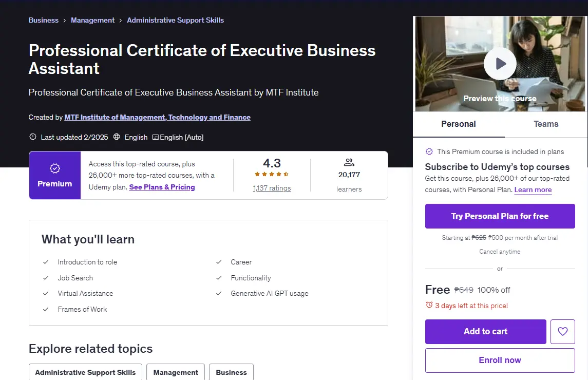The width and height of the screenshot is (588, 380).
Task: Open Administrative Support Skills breadcrumb link
Action: coord(175,20)
